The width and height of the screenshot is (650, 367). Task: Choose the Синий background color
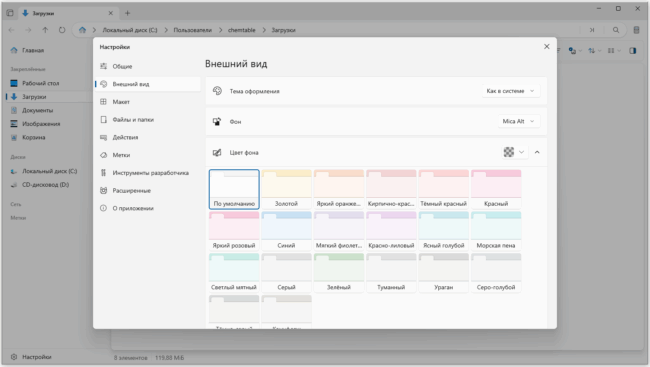[x=286, y=231]
